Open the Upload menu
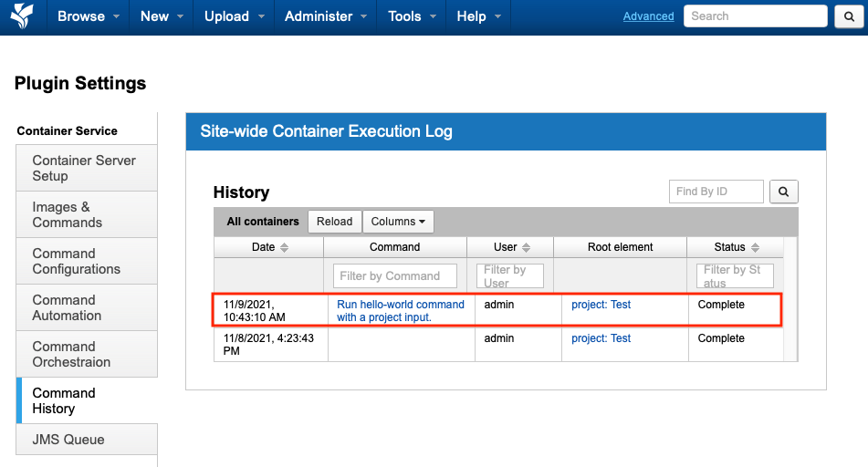 pos(234,16)
